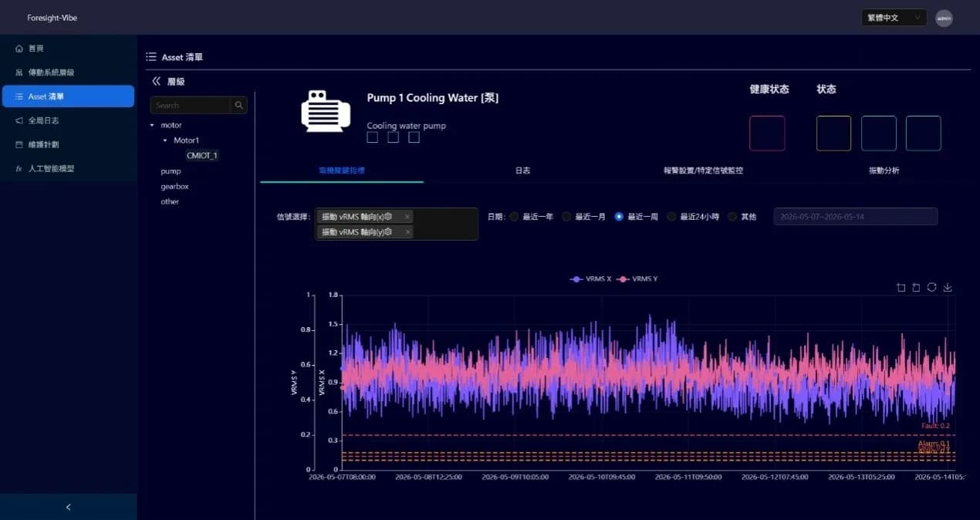Image resolution: width=980 pixels, height=520 pixels.
Task: Switch to the 報警設置/特定信號監控 tab
Action: pyautogui.click(x=703, y=170)
